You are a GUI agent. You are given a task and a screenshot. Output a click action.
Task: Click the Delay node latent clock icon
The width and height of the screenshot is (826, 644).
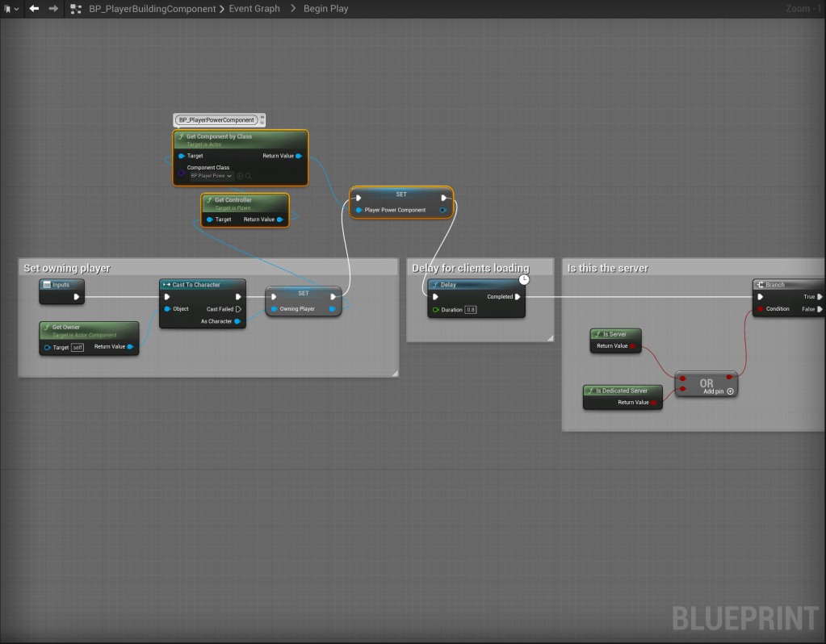point(524,279)
